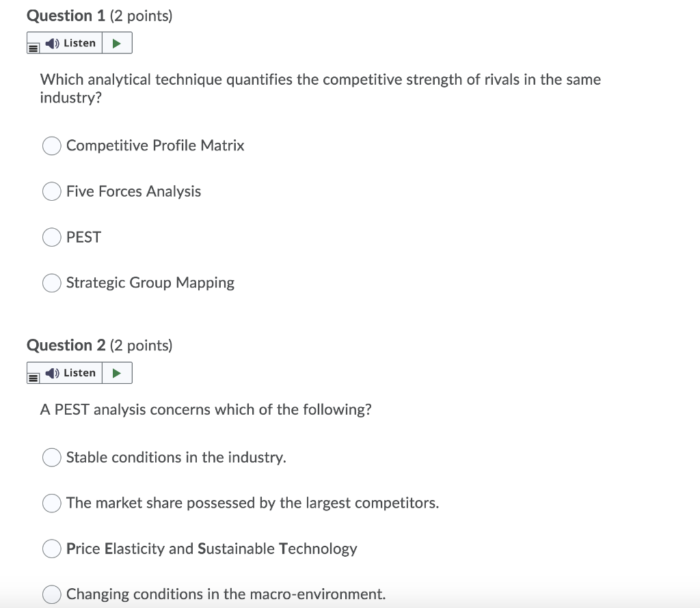The width and height of the screenshot is (700, 608).
Task: Click the Listen button for Question 1
Action: (x=70, y=42)
